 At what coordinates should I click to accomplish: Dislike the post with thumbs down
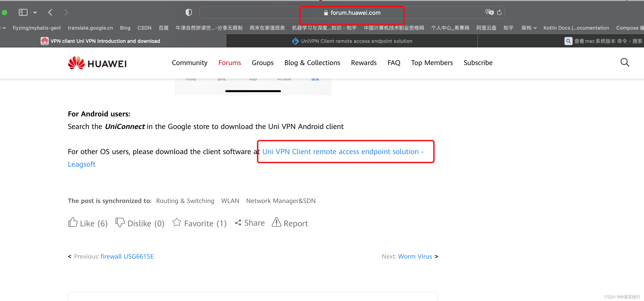(120, 222)
